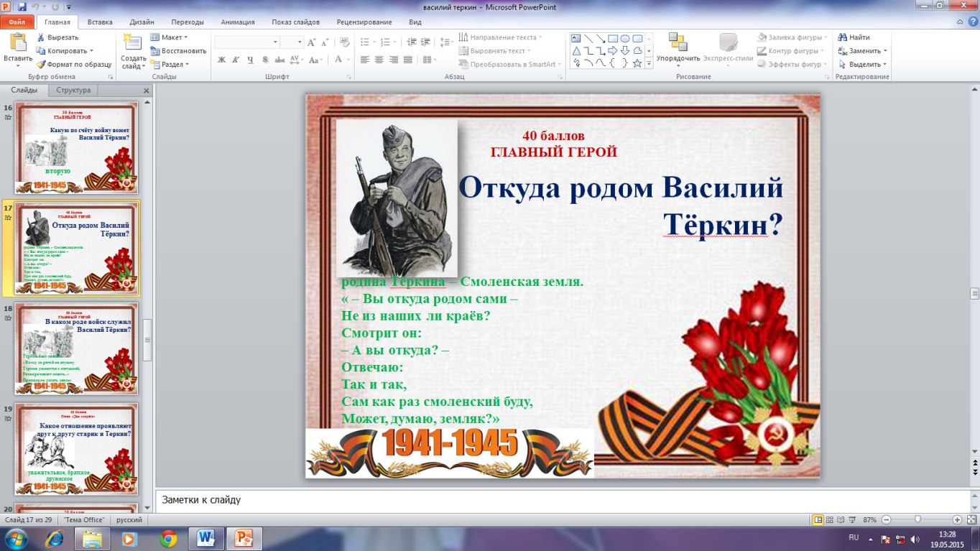This screenshot has width=980, height=551.
Task: Switch to the Дизайн ribbon tab
Action: [142, 22]
